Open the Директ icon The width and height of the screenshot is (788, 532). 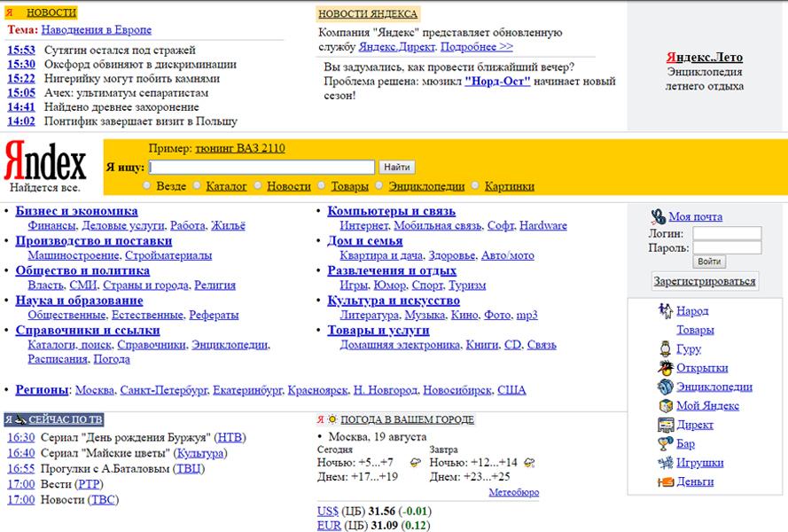(x=666, y=425)
